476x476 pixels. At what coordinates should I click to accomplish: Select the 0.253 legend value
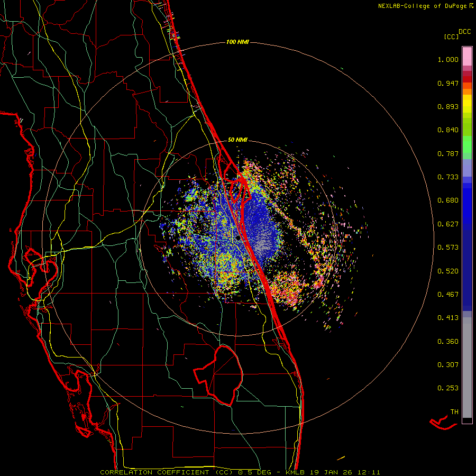coord(448,388)
